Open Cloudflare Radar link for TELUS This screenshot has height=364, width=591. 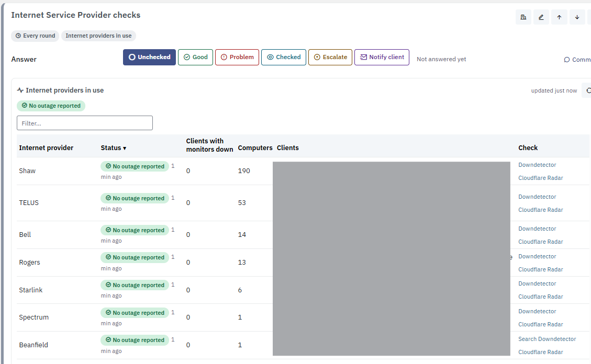[541, 210]
